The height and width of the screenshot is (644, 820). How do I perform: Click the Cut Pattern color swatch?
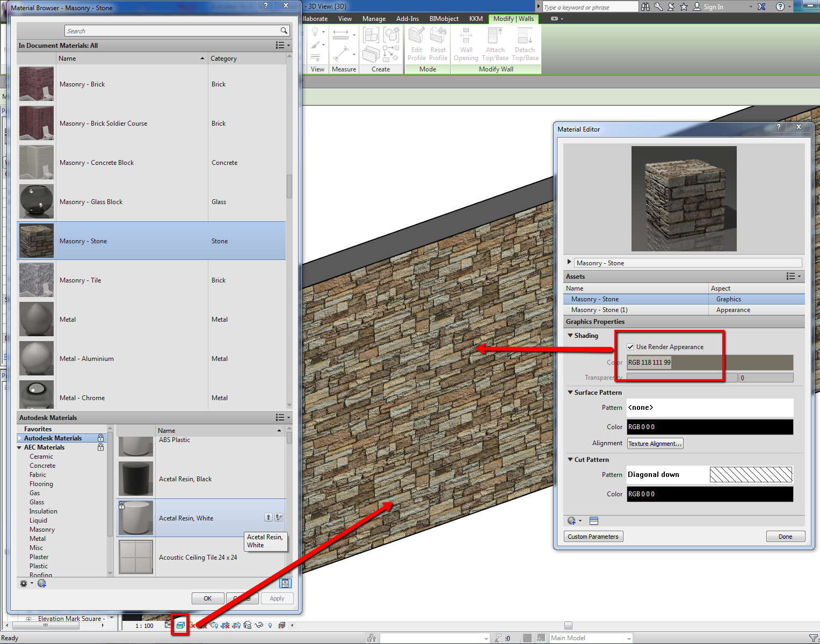[710, 494]
